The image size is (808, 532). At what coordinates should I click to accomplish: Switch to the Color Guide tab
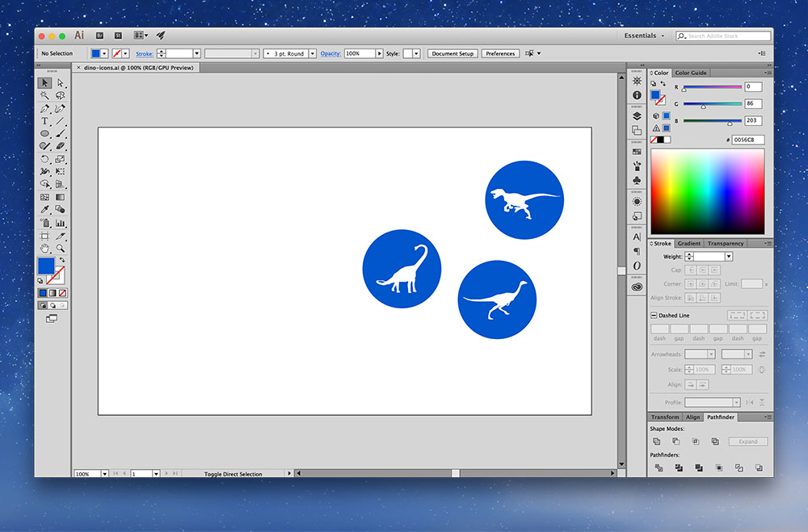691,73
